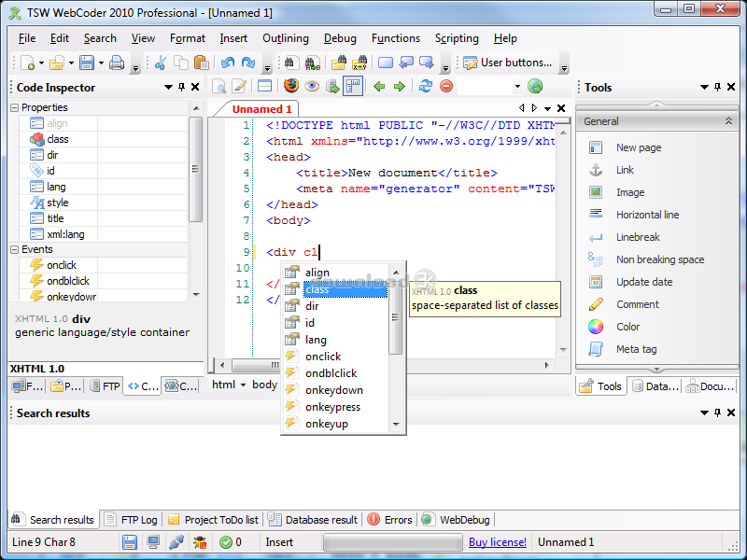The width and height of the screenshot is (747, 560).
Task: Insert a New page from Tools
Action: point(639,147)
